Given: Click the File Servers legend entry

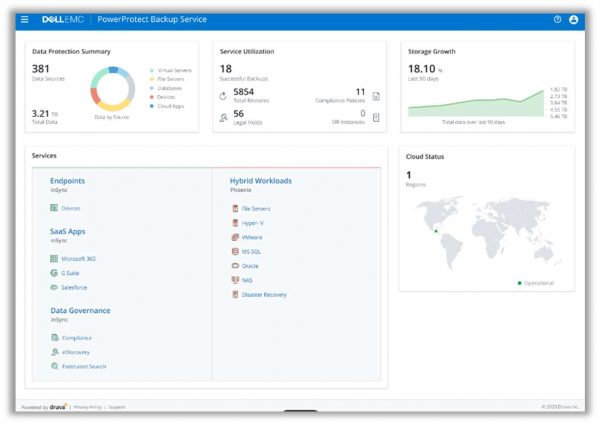Looking at the screenshot, I should pyautogui.click(x=167, y=79).
